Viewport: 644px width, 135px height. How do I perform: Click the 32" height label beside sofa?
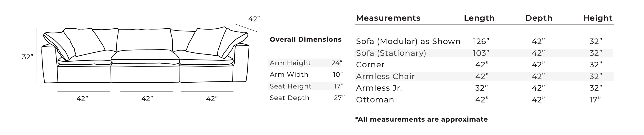pyautogui.click(x=27, y=57)
